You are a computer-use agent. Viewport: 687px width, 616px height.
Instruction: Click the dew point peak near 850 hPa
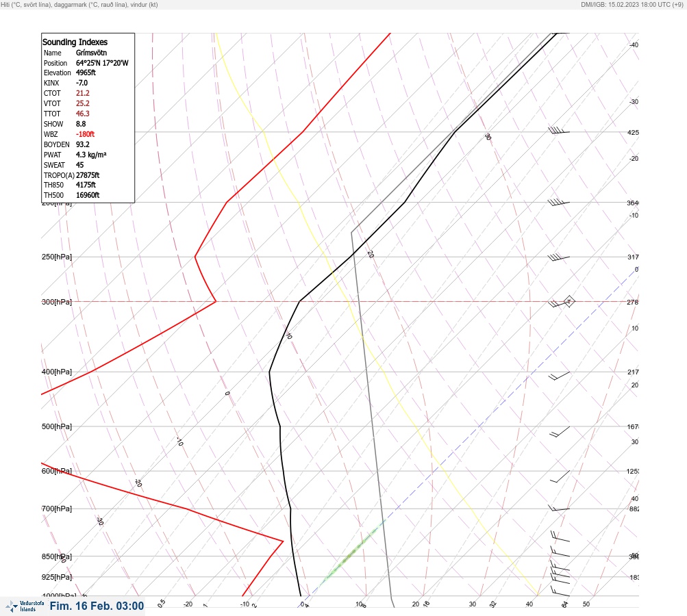pyautogui.click(x=283, y=541)
